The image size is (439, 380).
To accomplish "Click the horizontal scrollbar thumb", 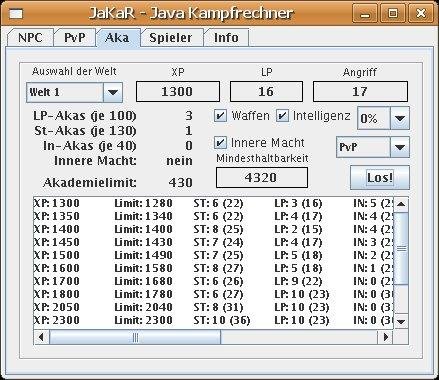I will (x=135, y=337).
